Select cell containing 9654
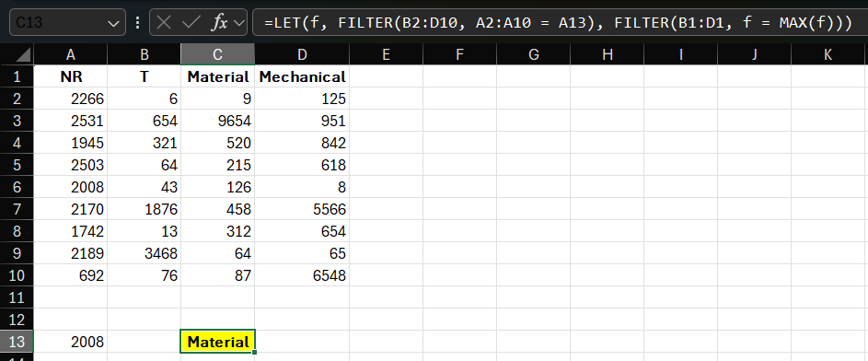Screen dimensions: 868x361 coord(217,121)
